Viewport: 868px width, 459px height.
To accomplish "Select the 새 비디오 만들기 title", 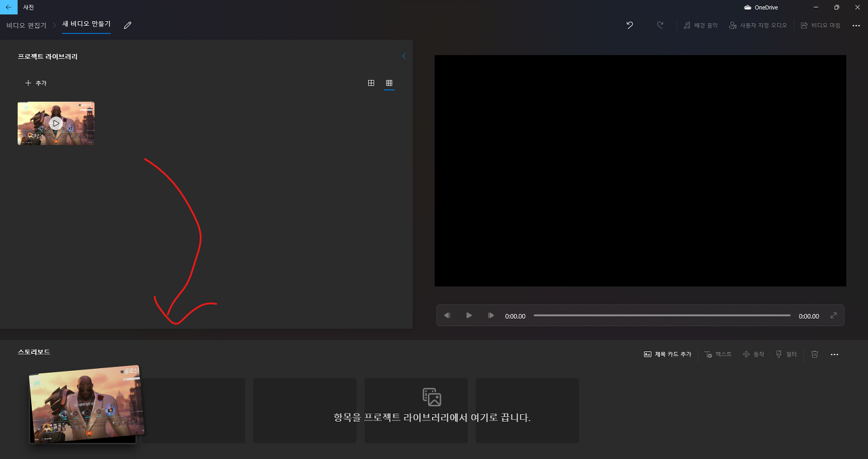I will click(x=86, y=24).
